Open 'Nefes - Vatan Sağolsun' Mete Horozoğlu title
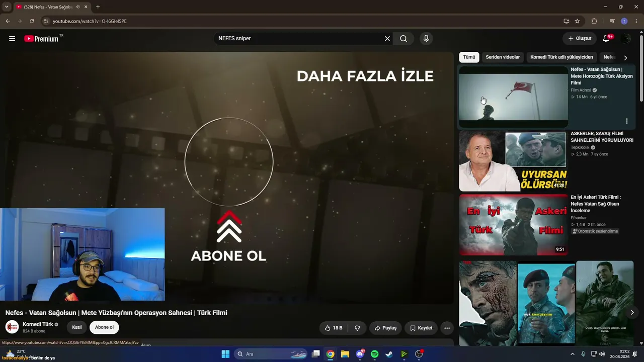644x362 pixels. coord(602,76)
